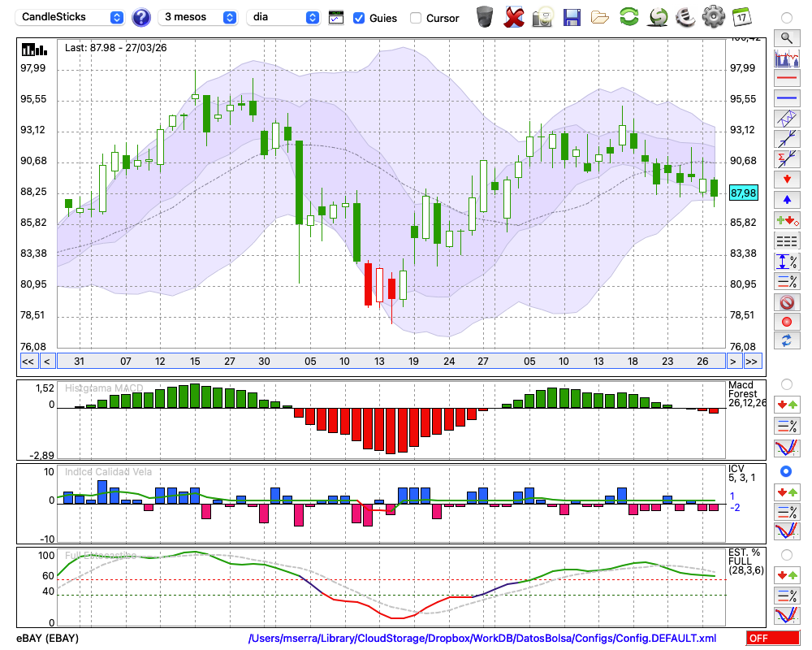The width and height of the screenshot is (812, 650).
Task: Click Stochastic panel indicator curve button
Action: 787,615
